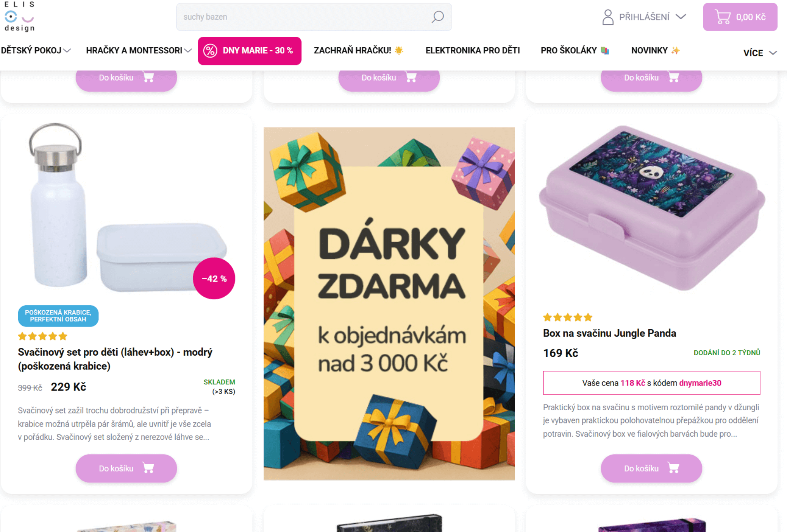Open the shopping cart showing 0,00 Kč
This screenshot has width=787, height=532.
click(x=740, y=17)
